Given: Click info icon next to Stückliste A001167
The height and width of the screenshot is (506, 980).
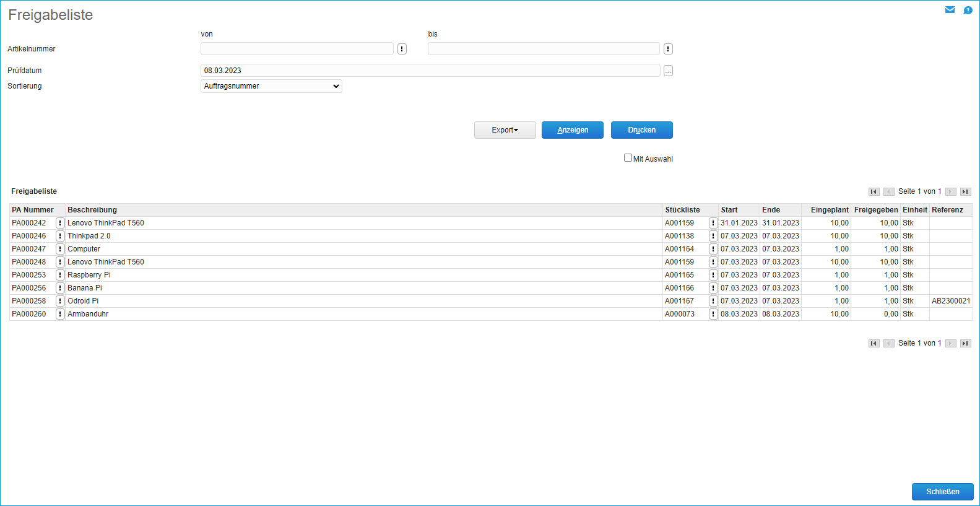Looking at the screenshot, I should pyautogui.click(x=713, y=301).
